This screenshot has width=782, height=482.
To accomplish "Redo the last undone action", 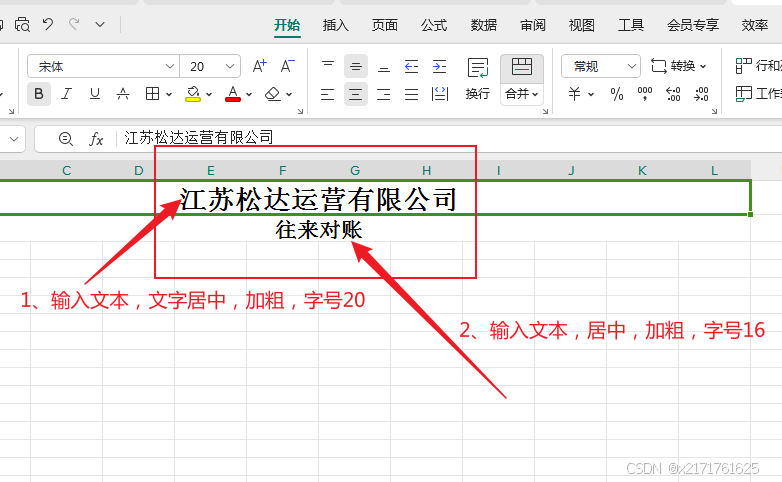I will coord(74,24).
